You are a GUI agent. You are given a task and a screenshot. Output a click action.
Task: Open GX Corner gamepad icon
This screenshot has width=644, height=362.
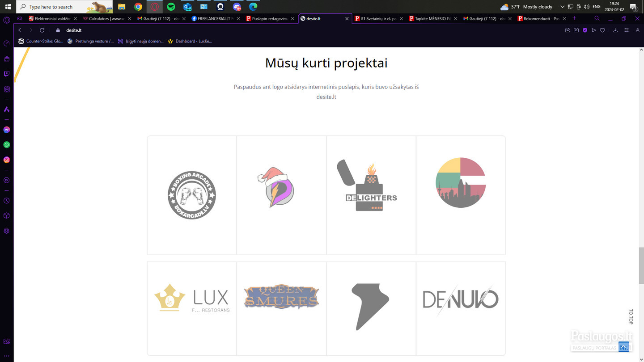pos(20,19)
